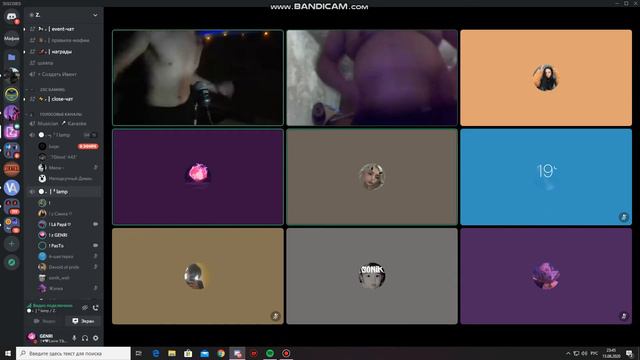
Task: Open volume control in system tray
Action: point(584,353)
